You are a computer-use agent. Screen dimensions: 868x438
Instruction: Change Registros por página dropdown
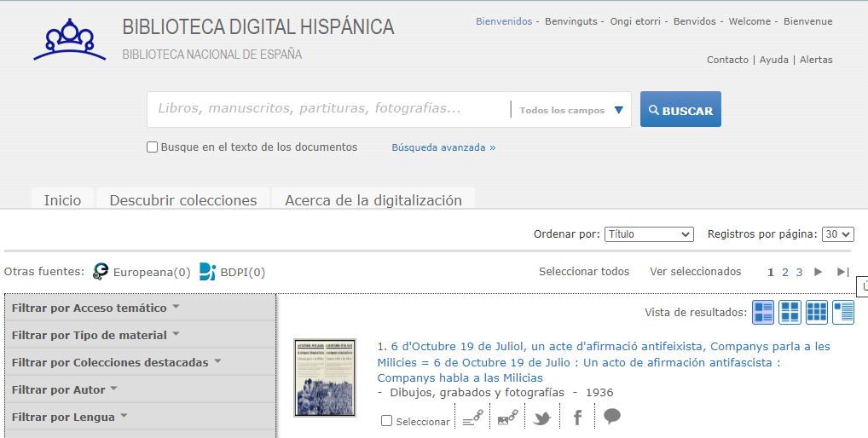[x=837, y=234]
